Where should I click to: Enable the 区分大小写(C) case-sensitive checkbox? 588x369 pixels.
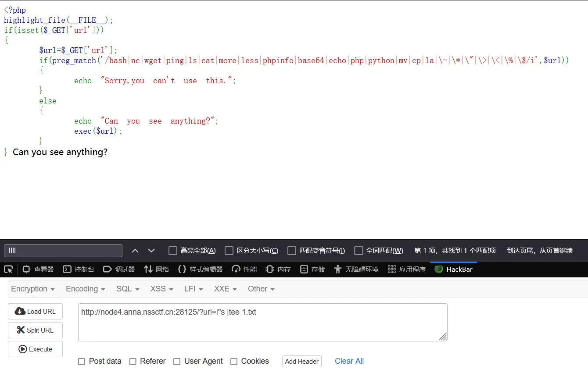coord(229,250)
